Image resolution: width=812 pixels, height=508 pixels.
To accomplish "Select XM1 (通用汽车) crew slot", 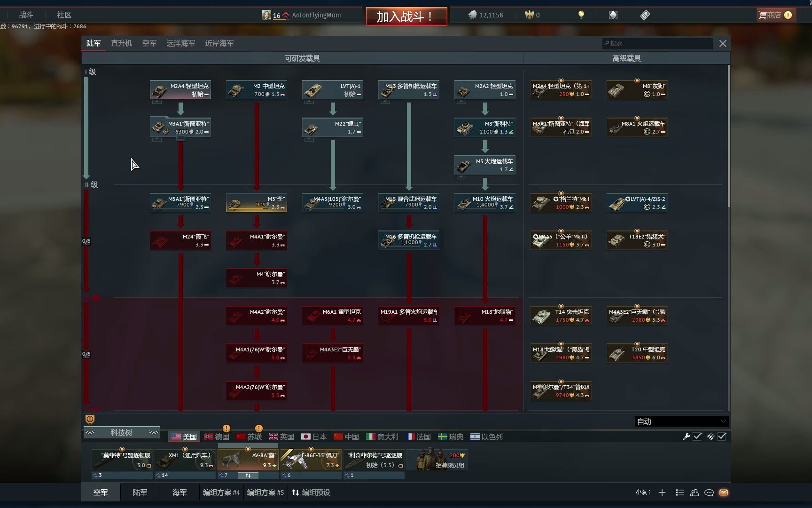I will (x=185, y=460).
